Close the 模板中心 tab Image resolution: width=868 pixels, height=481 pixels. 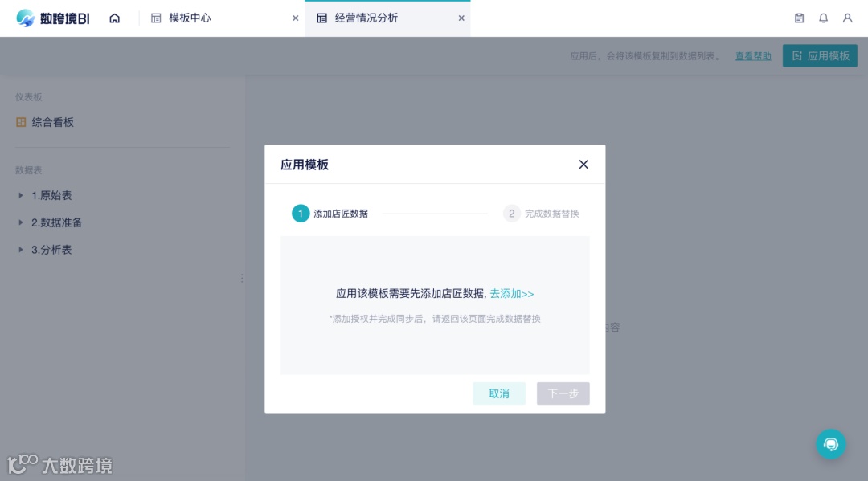(295, 17)
